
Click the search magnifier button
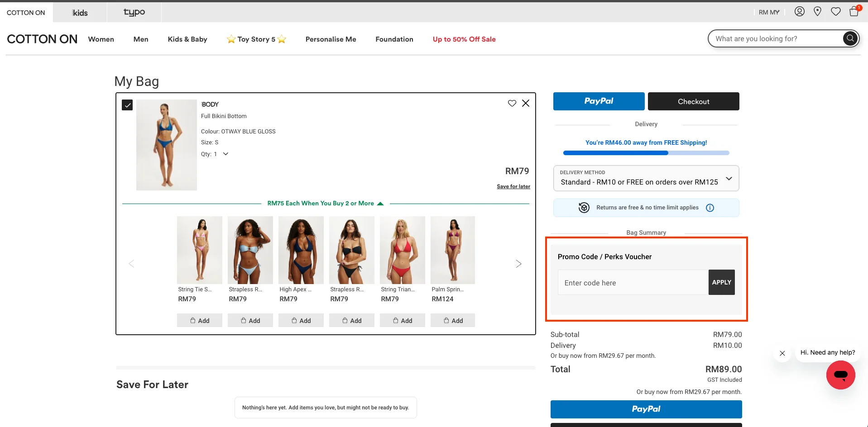(x=850, y=38)
